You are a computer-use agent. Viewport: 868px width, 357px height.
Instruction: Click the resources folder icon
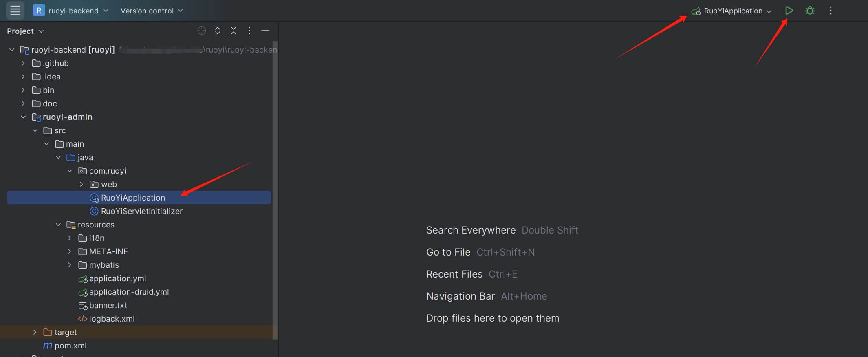tap(71, 225)
